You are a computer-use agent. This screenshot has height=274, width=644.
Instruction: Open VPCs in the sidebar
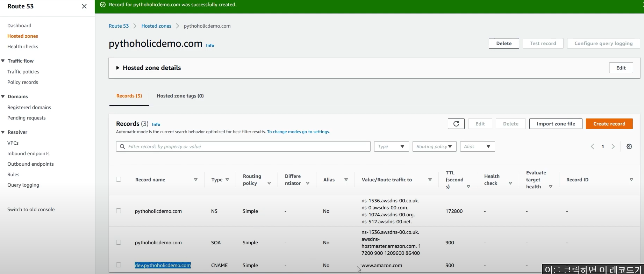(13, 143)
